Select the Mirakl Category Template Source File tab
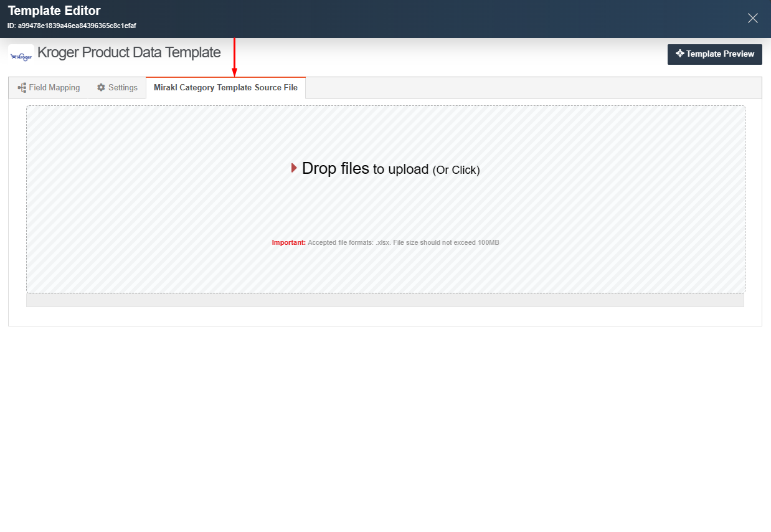 [225, 87]
